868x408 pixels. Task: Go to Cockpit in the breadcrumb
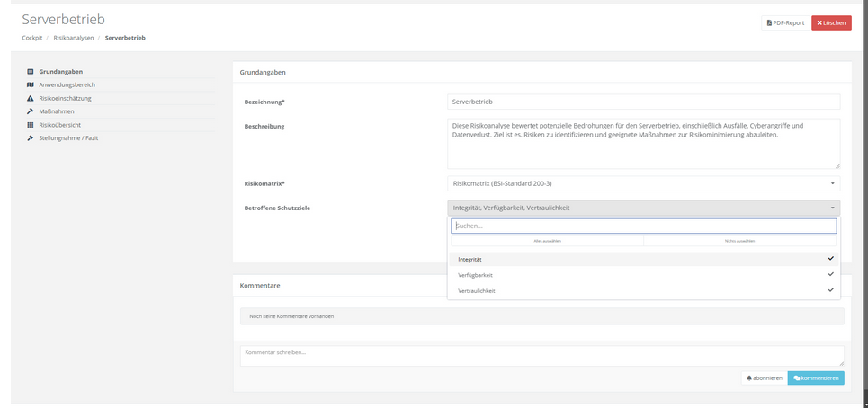point(31,38)
